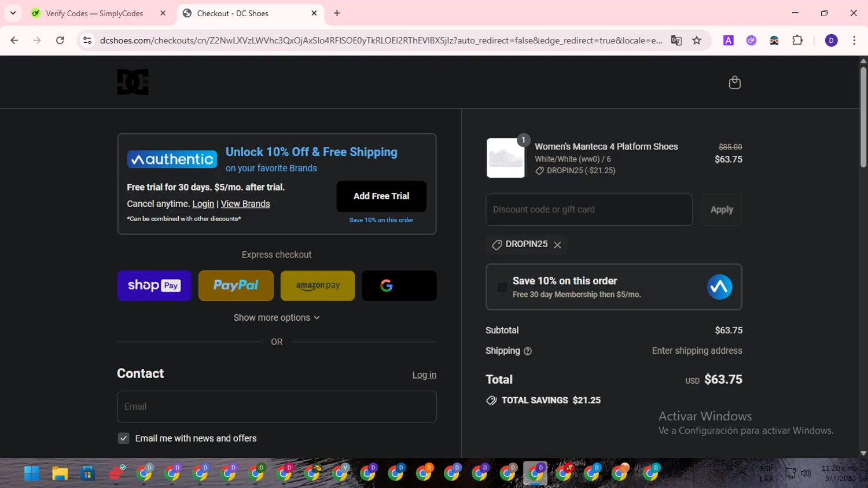Bookmark this page with the star

tap(697, 40)
